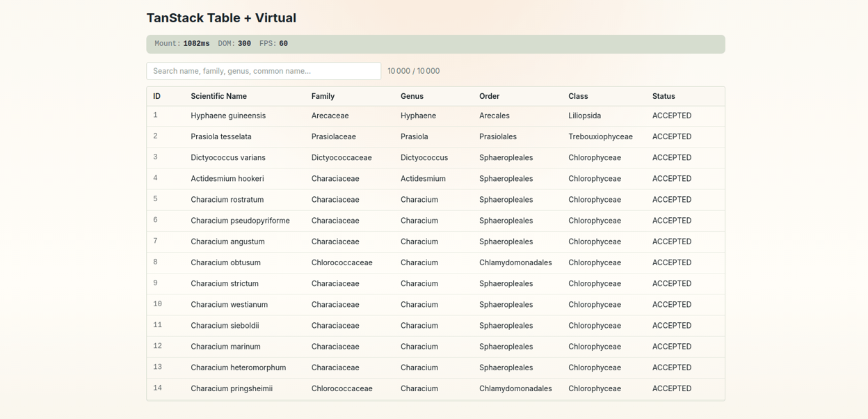The image size is (868, 419).
Task: Sort by the Family column header
Action: pos(323,96)
